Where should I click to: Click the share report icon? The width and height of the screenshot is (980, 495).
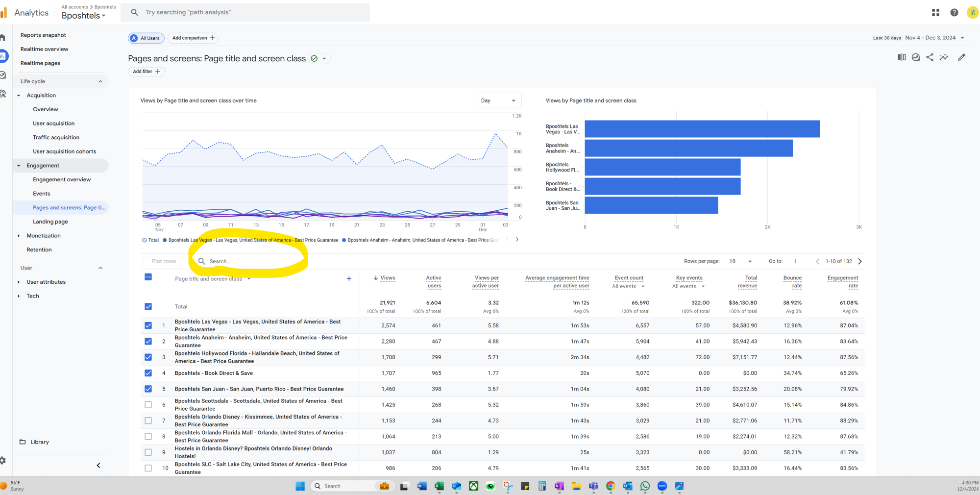click(x=930, y=57)
